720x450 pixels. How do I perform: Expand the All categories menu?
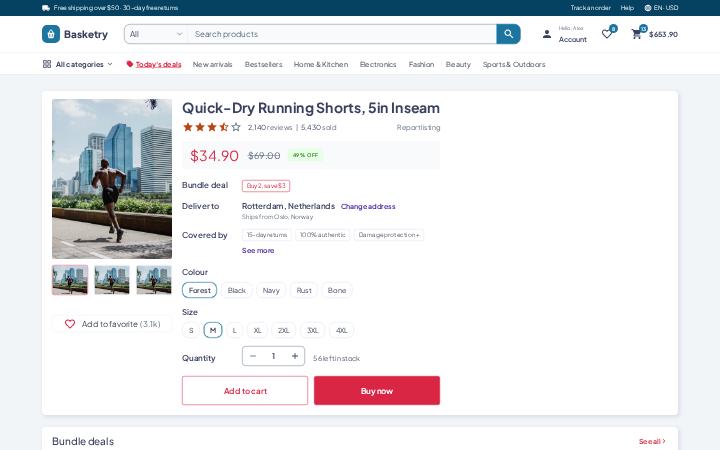pyautogui.click(x=78, y=64)
